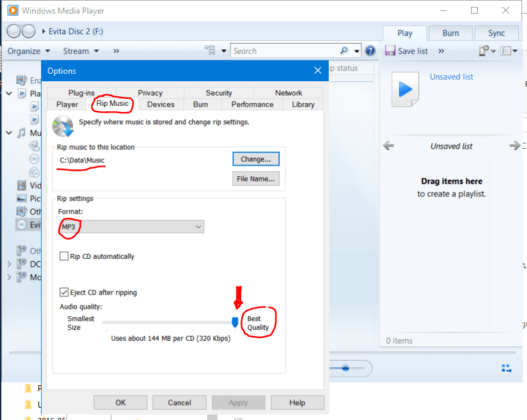Uncheck Eject CD after ripping

pos(64,292)
